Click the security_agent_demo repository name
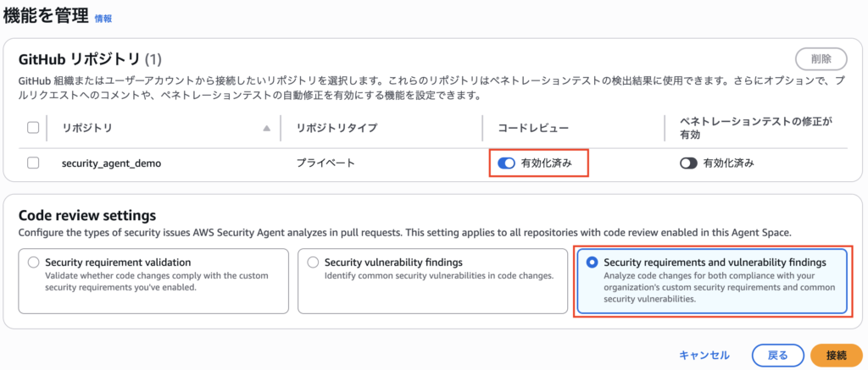868x370 pixels. [111, 163]
